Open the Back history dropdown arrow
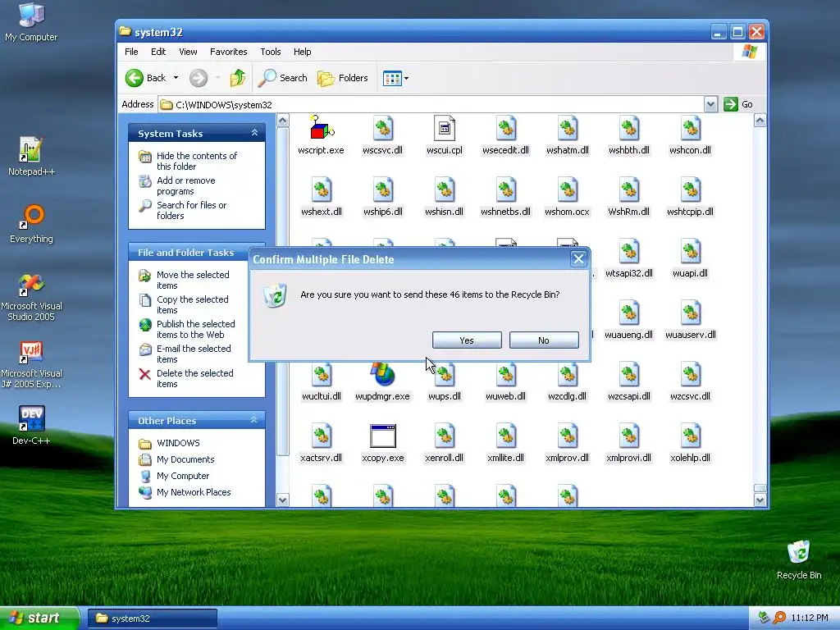The height and width of the screenshot is (630, 840). (x=176, y=78)
